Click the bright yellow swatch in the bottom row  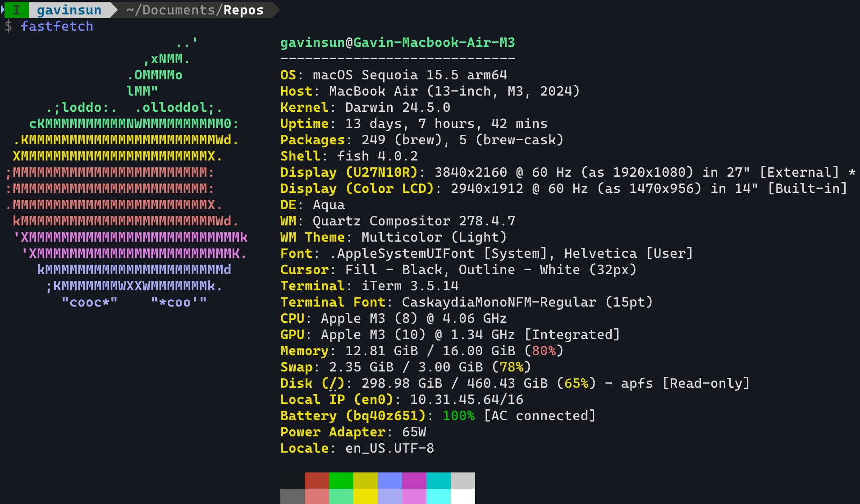[x=366, y=496]
